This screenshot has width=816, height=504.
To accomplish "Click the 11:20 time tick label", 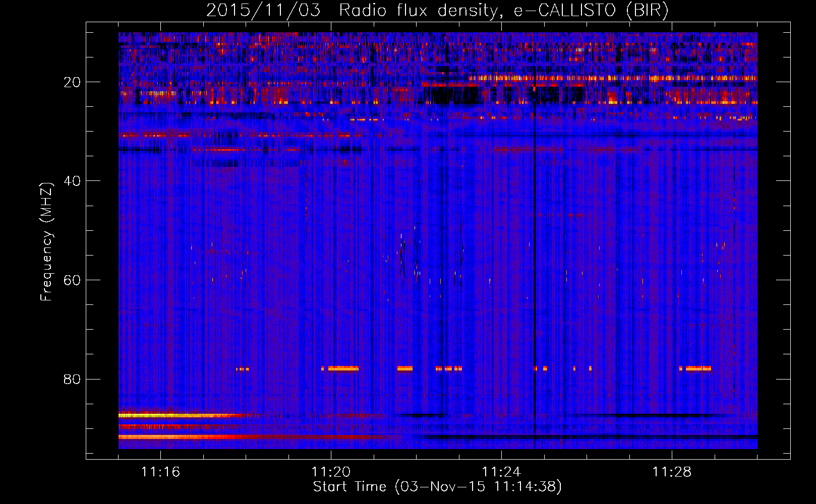I will pyautogui.click(x=331, y=472).
